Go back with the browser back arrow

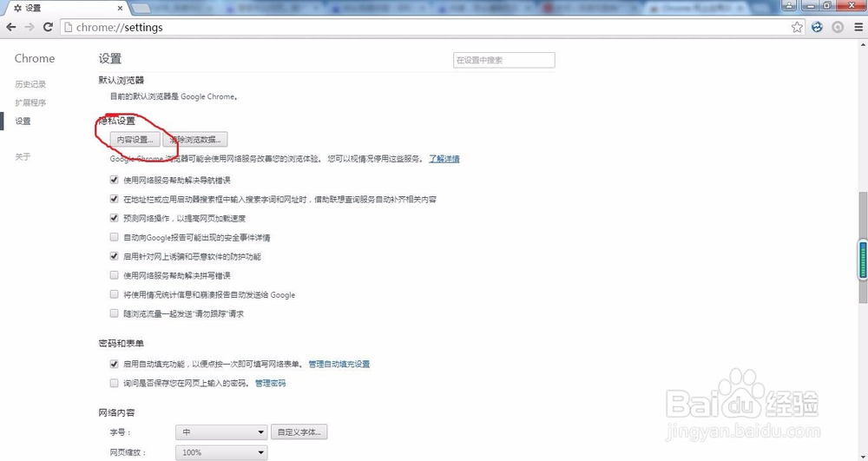(11, 27)
